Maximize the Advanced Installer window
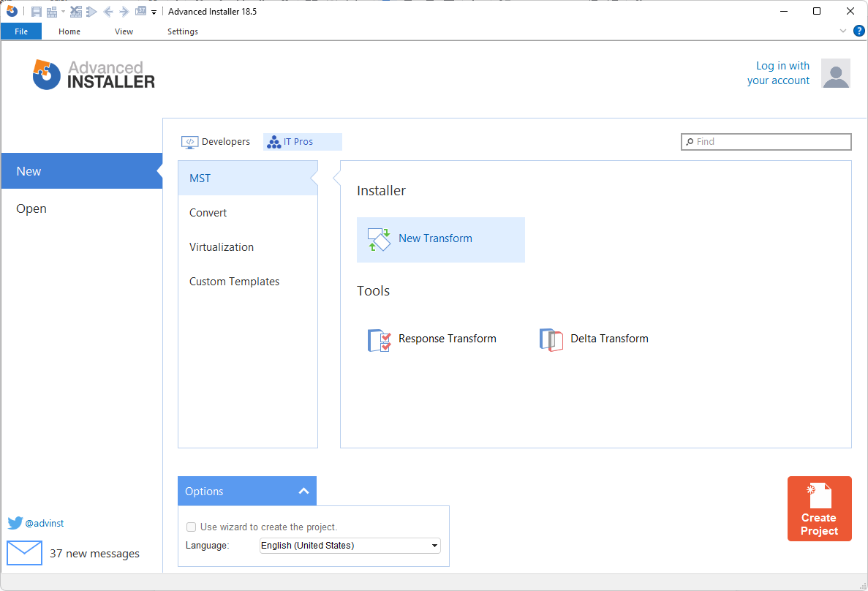Viewport: 868px width, 591px height. point(817,12)
